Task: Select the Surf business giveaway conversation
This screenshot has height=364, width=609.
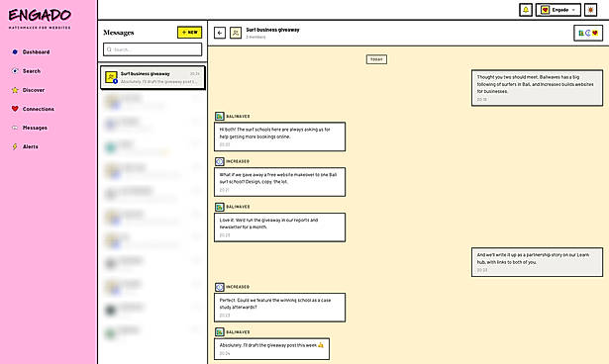Action: pyautogui.click(x=152, y=77)
